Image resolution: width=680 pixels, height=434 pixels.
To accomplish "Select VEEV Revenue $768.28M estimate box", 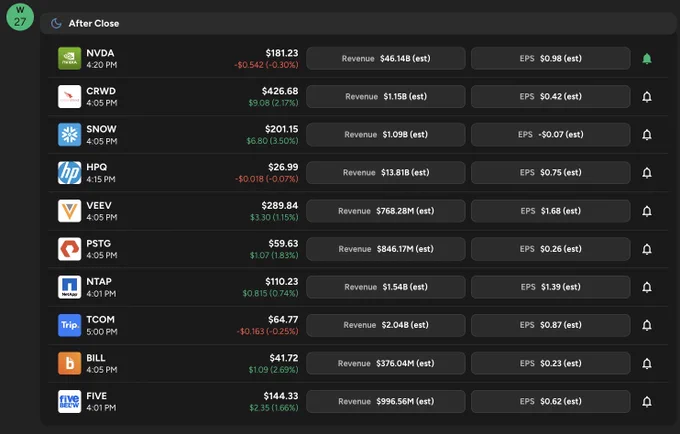I will pyautogui.click(x=386, y=211).
